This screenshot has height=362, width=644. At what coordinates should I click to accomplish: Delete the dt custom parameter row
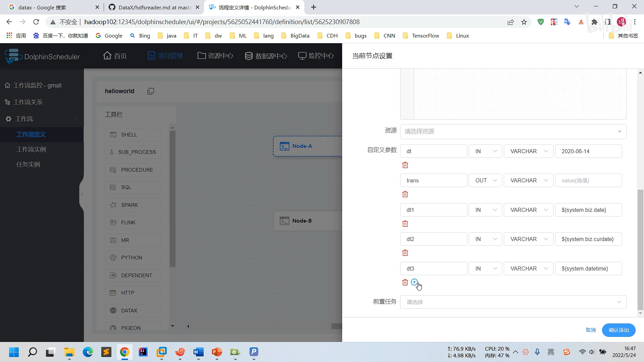pos(405,165)
